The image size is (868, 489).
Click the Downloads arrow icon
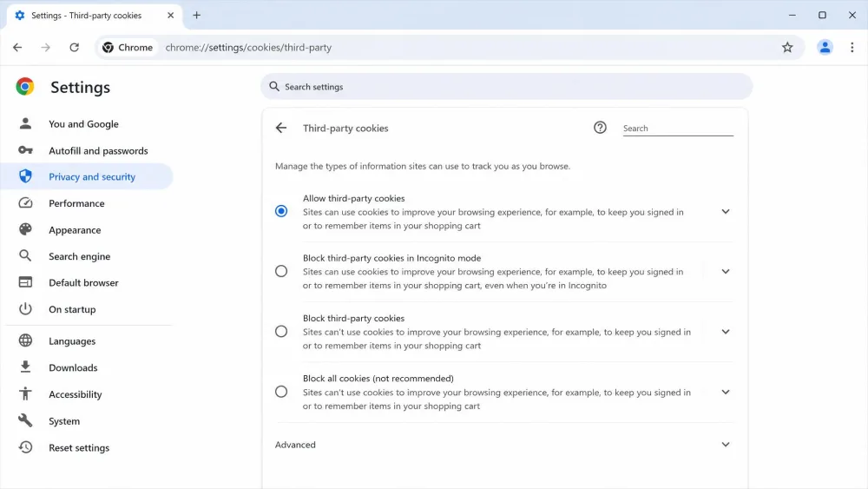click(25, 367)
